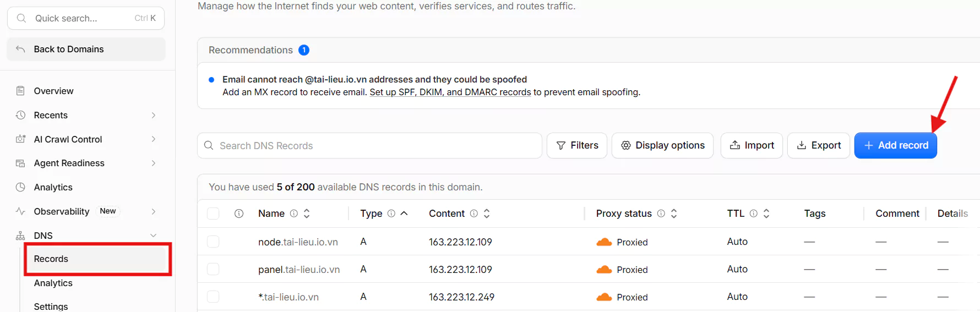Screen dimensions: 980x312
Task: Click the info icon beside header checkbox
Action: pos(239,214)
